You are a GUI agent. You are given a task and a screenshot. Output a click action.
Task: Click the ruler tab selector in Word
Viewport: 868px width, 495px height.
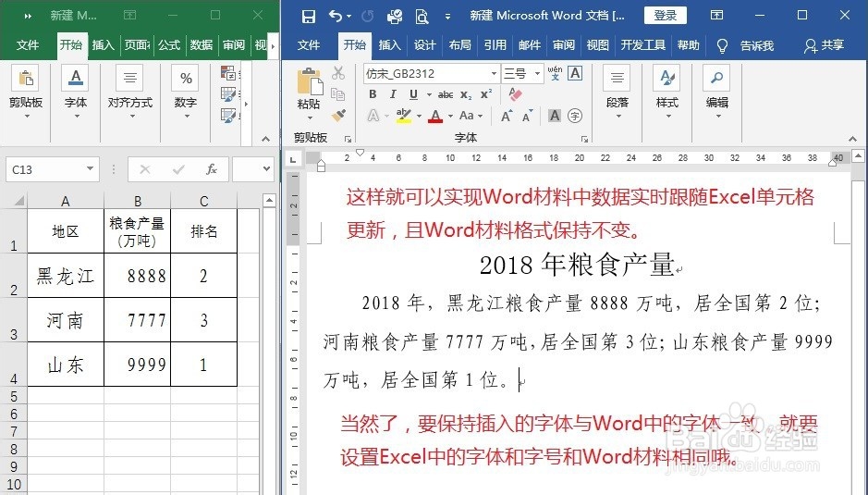293,160
